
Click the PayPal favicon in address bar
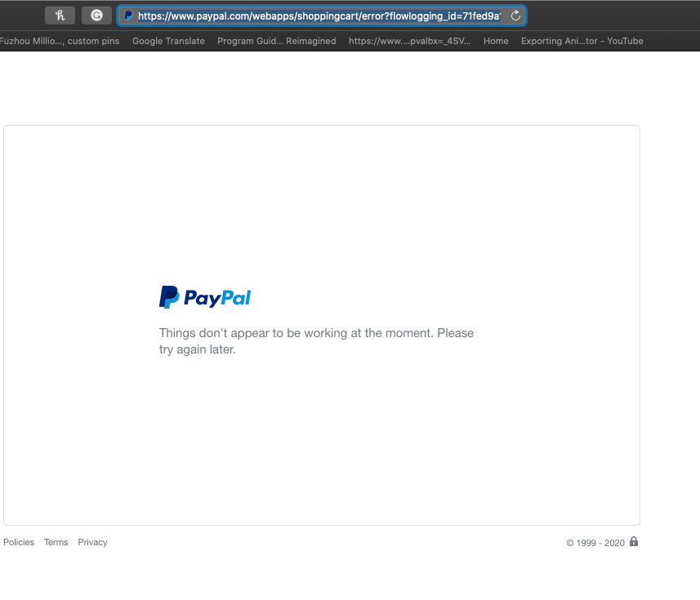128,16
